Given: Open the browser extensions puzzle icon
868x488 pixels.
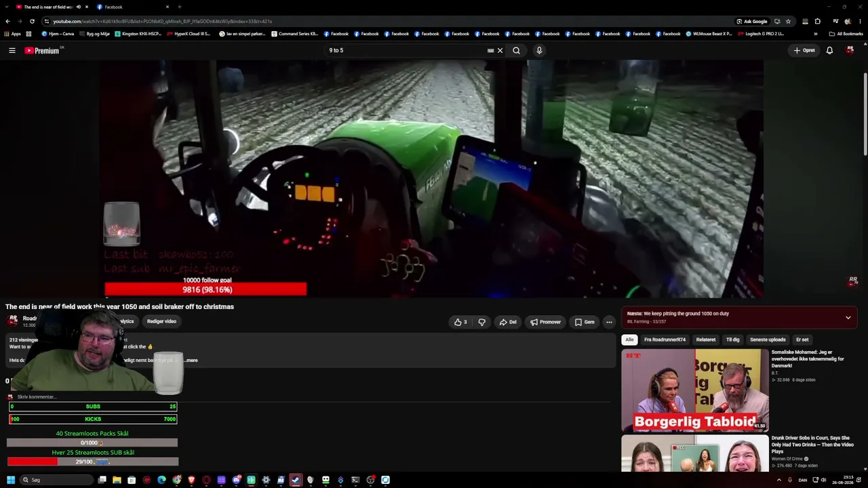Looking at the screenshot, I should pos(817,21).
